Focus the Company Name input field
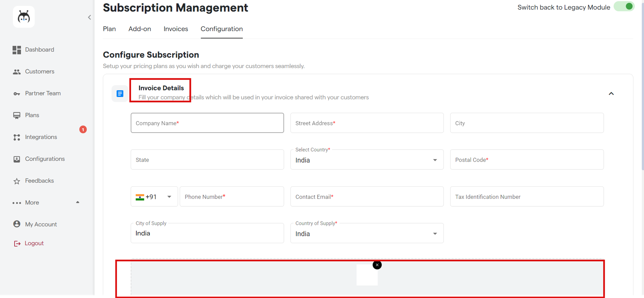The image size is (644, 298). 207,123
